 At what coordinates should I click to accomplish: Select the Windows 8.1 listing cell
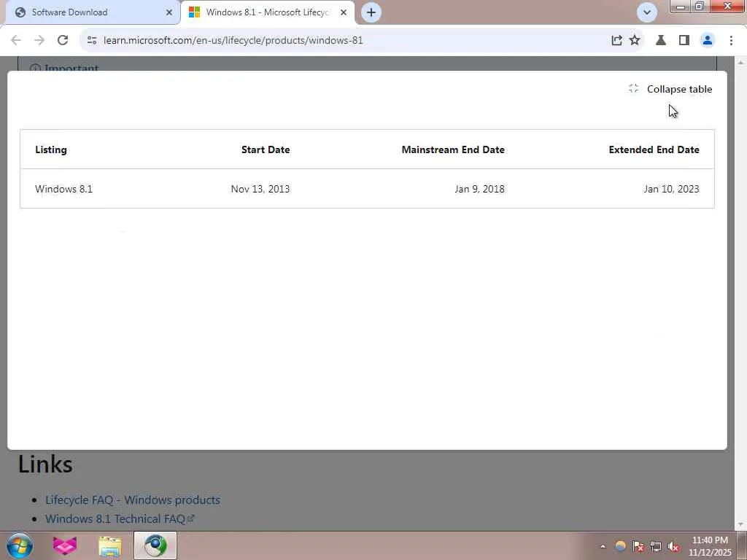click(64, 189)
